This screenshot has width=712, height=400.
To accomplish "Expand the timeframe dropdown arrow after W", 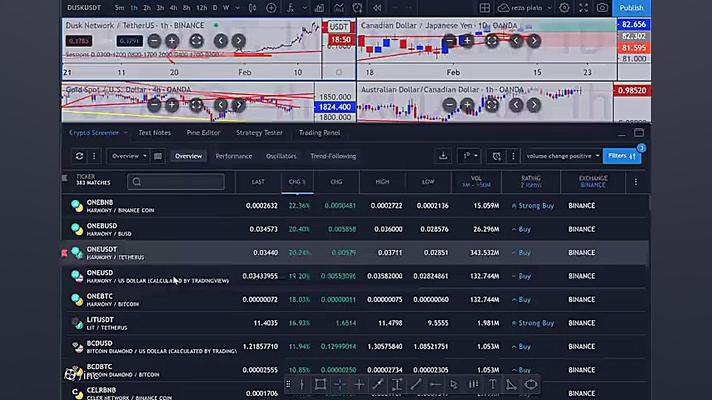I will 237,8.
